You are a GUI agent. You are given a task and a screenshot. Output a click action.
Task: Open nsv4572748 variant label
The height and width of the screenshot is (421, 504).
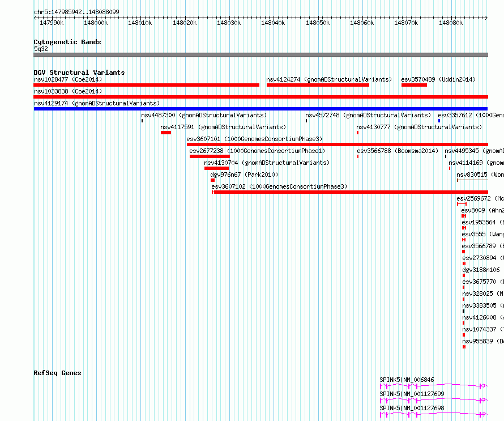(x=368, y=115)
